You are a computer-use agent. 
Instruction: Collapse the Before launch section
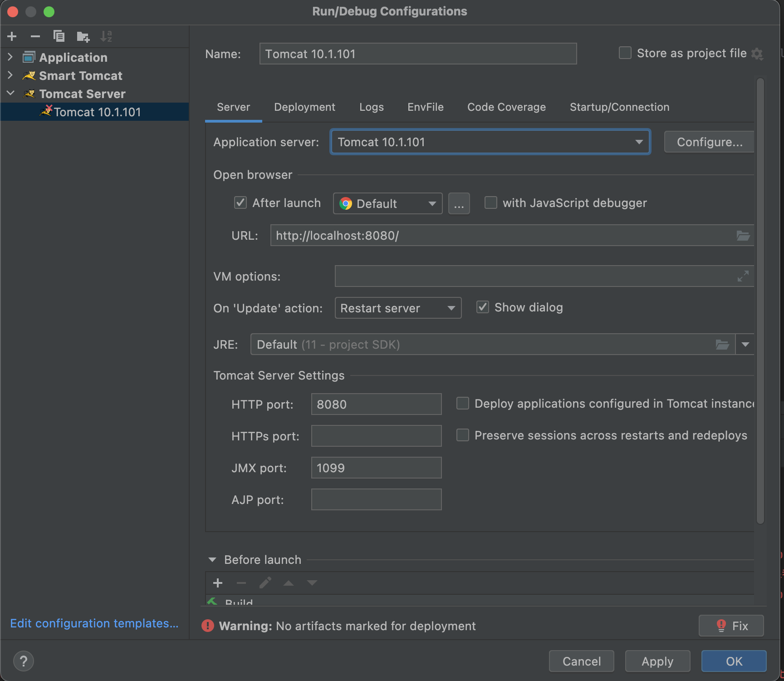tap(212, 560)
